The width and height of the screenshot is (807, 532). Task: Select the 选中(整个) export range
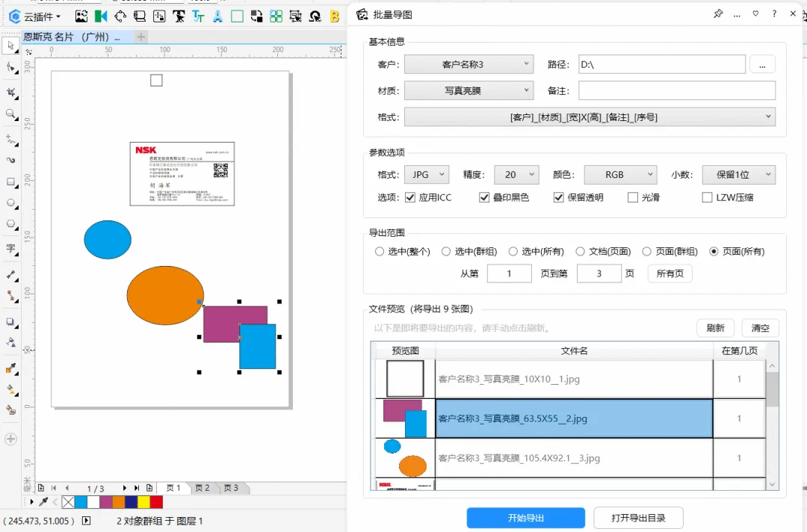click(380, 252)
